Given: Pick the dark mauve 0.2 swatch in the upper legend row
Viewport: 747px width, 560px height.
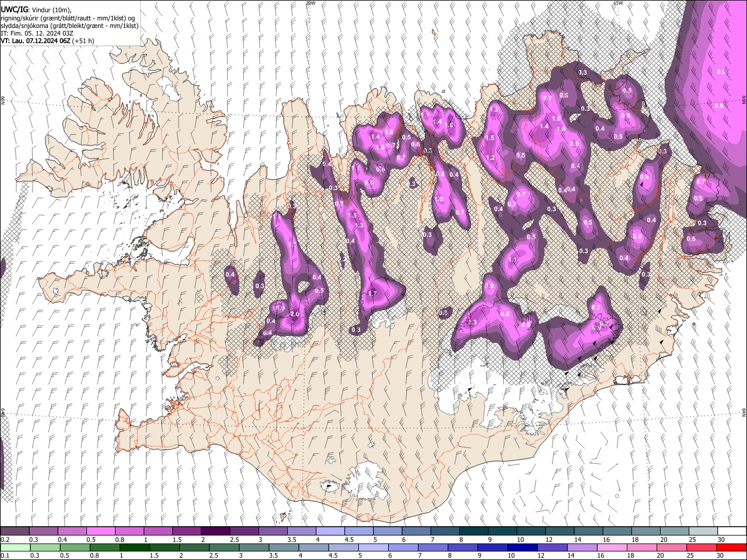Looking at the screenshot, I should (15, 531).
